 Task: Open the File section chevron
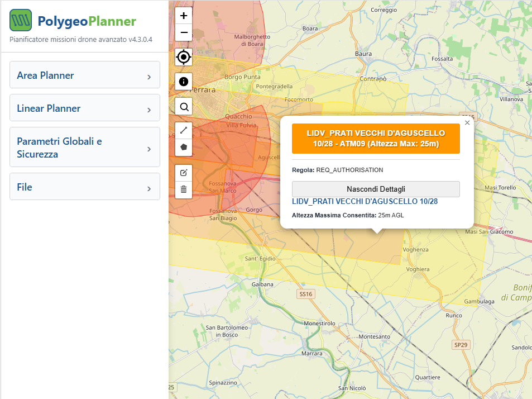(x=149, y=188)
